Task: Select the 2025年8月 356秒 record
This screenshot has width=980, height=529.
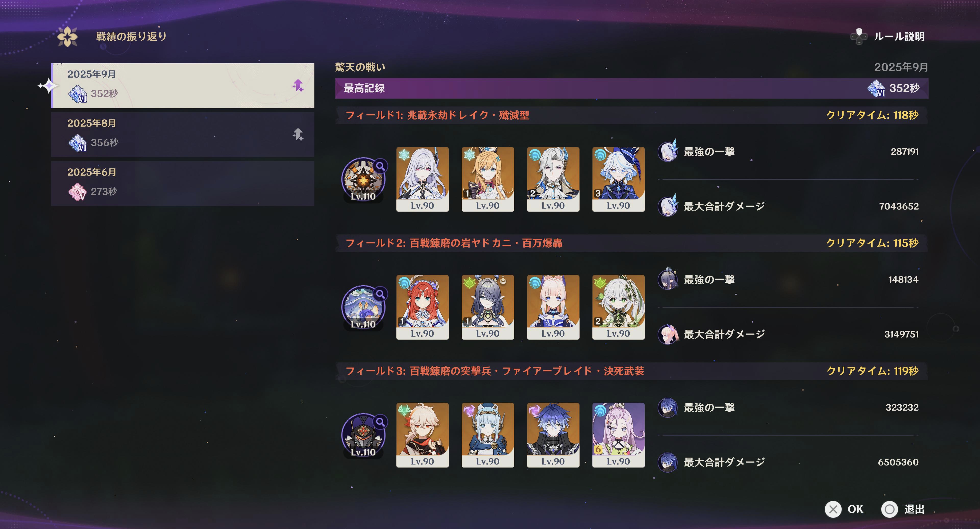Action: click(x=183, y=134)
